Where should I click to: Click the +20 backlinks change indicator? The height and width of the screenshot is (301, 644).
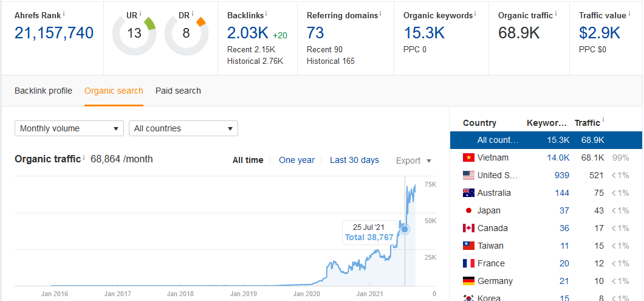[x=279, y=35]
